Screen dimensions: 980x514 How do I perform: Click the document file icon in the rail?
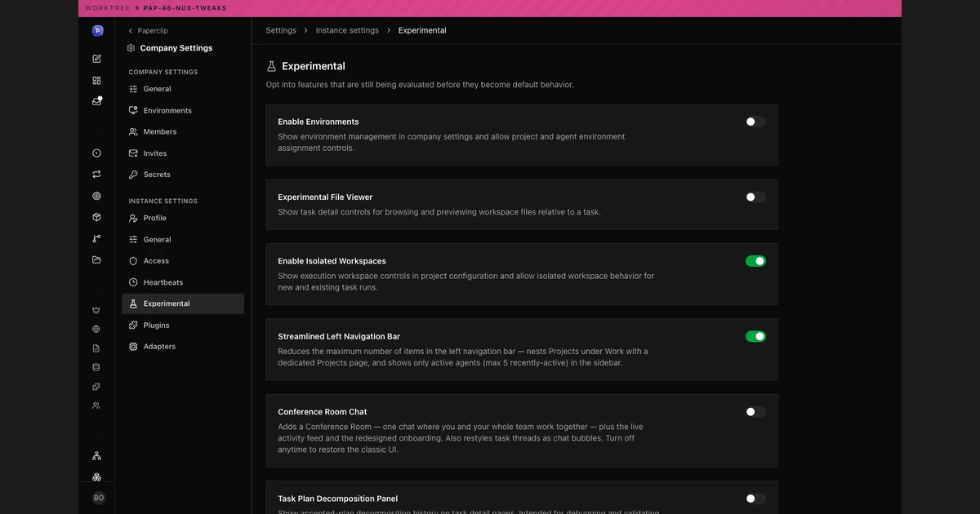(x=96, y=348)
